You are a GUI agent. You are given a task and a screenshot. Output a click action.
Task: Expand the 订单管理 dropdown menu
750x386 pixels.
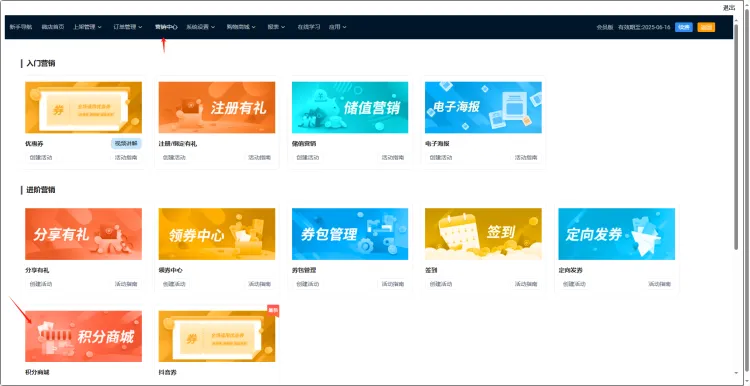coord(128,27)
